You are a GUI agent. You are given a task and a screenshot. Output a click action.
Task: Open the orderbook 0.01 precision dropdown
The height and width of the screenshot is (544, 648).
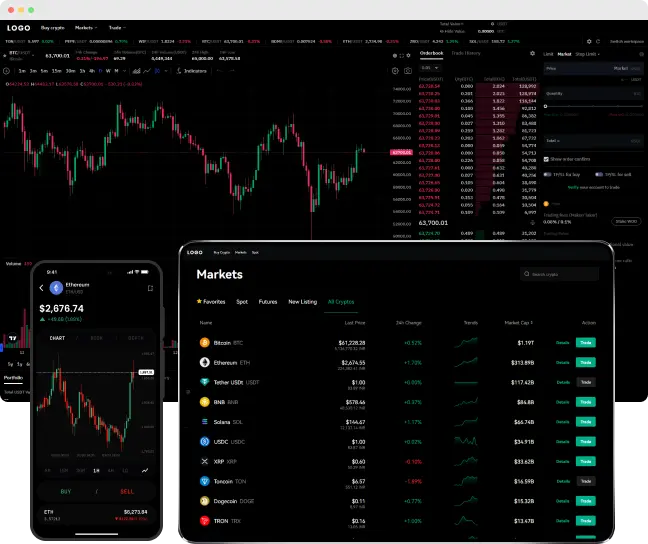point(430,68)
